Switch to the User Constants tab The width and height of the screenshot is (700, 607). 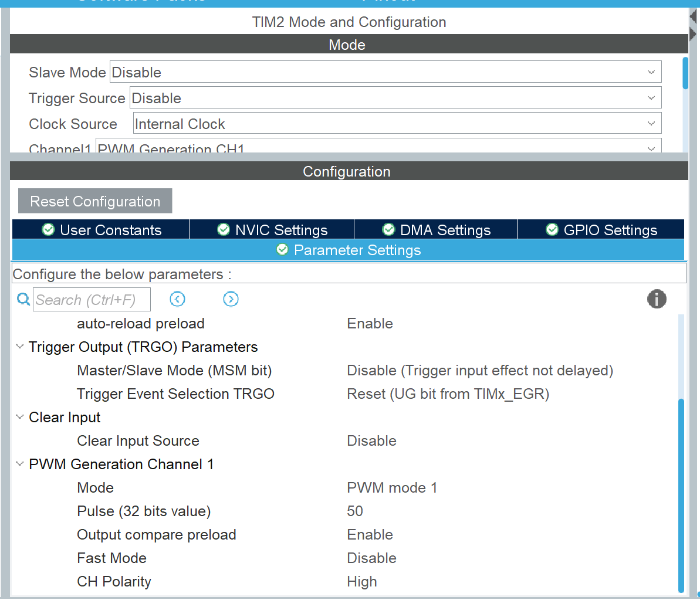coord(101,230)
